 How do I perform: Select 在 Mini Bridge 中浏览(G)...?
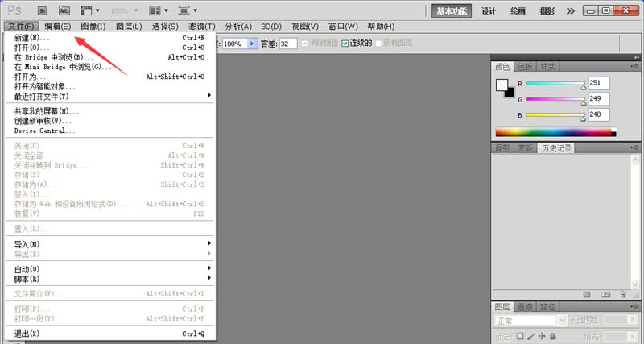pyautogui.click(x=109, y=67)
